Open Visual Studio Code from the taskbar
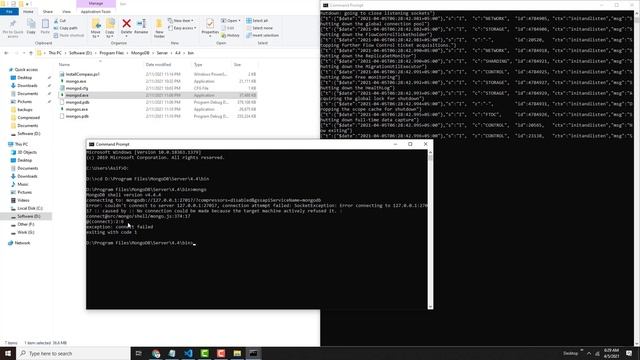 [188, 353]
